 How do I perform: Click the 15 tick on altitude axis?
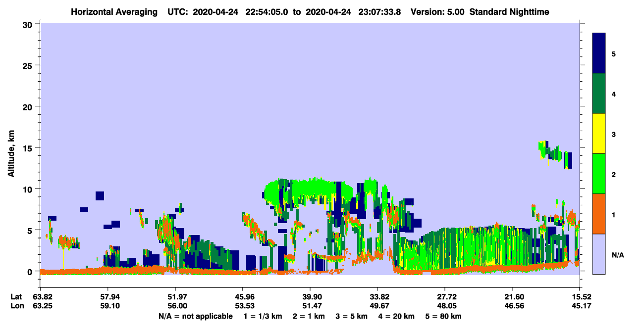29,148
